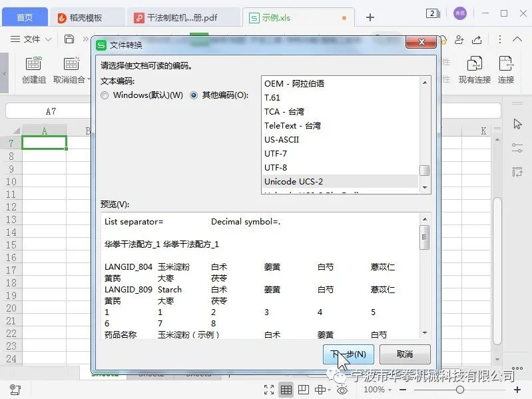Click the zoom slider handle in status bar

coord(460,390)
